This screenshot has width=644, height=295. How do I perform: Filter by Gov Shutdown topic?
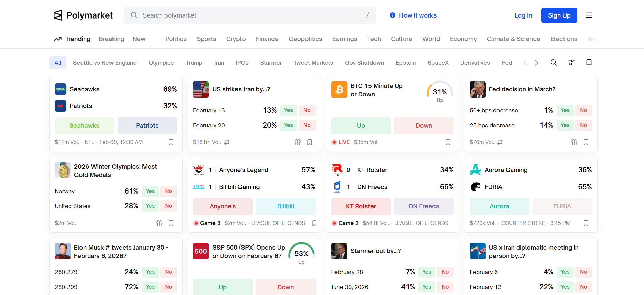click(x=364, y=63)
